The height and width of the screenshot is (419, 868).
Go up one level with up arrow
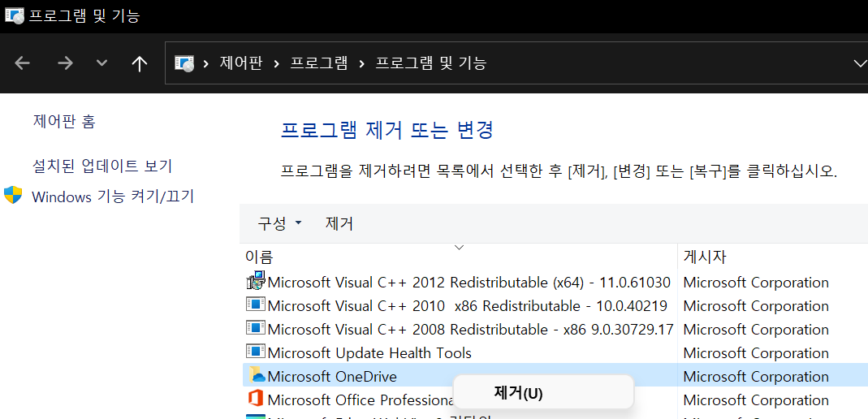[140, 63]
